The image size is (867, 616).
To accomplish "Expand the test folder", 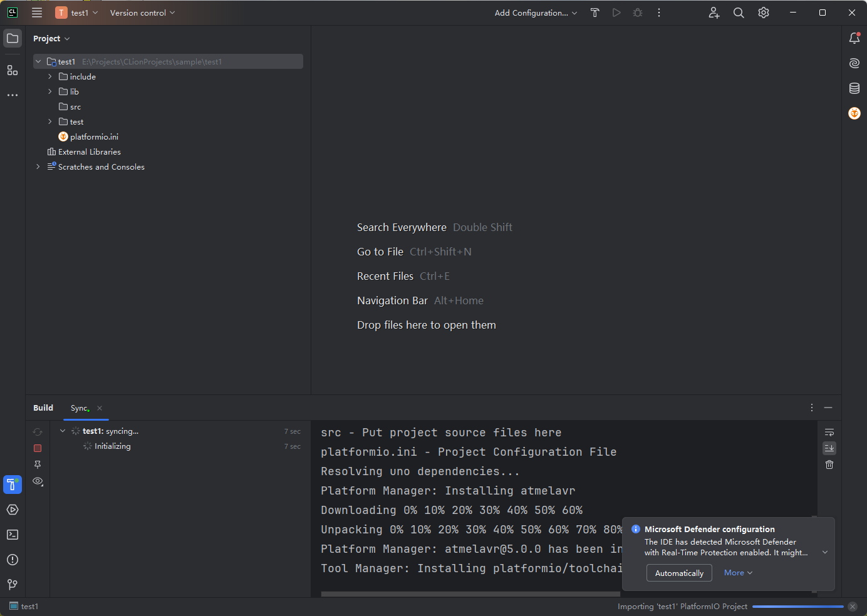I will pyautogui.click(x=50, y=121).
